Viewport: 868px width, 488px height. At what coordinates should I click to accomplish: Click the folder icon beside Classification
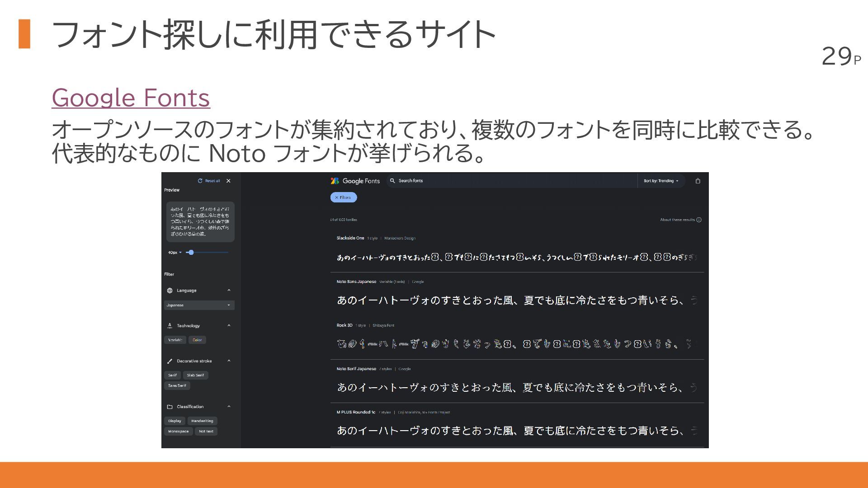[x=170, y=407]
